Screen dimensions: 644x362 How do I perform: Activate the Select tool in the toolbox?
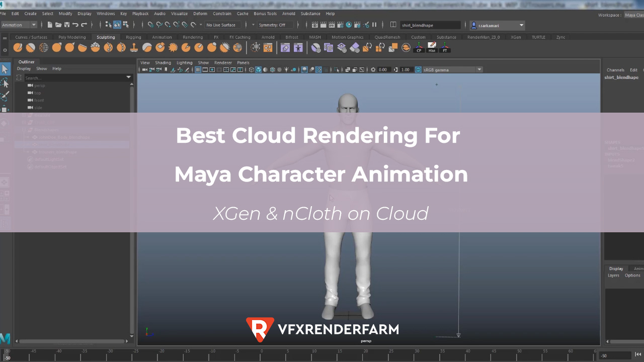click(5, 69)
